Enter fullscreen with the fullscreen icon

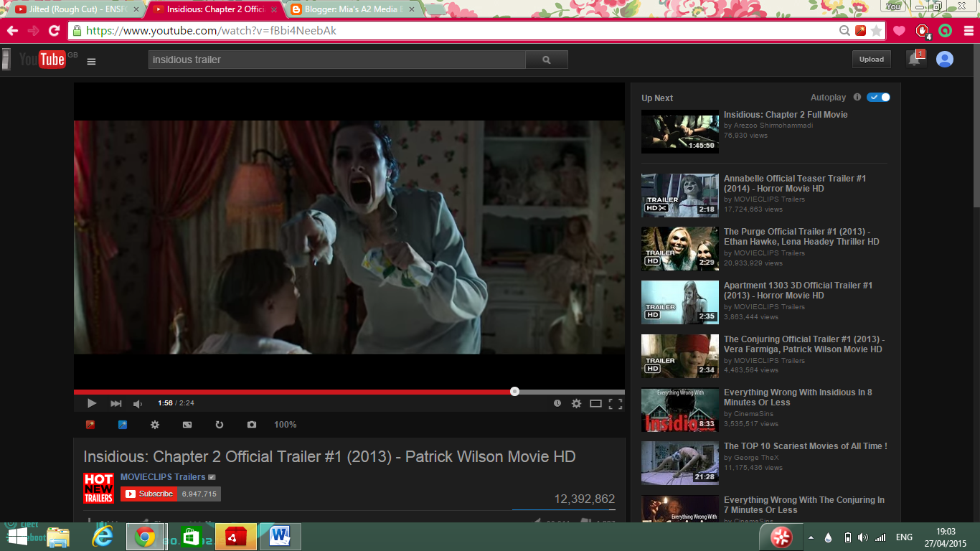click(616, 403)
